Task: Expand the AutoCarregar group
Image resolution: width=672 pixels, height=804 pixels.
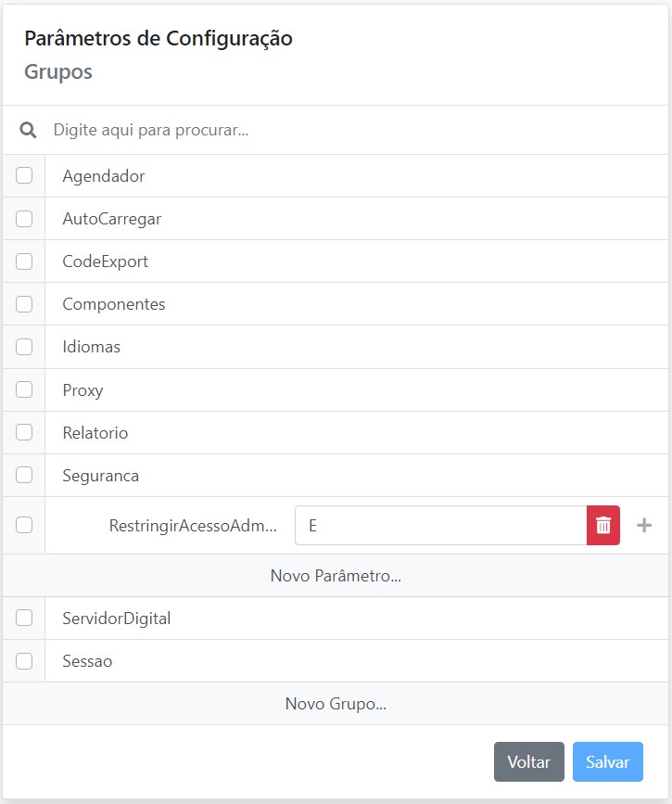Action: coord(112,219)
